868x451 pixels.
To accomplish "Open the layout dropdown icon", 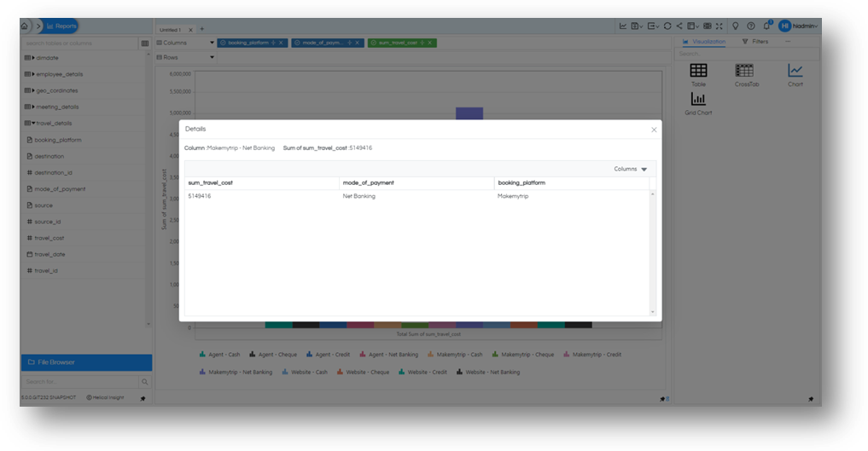I will (693, 26).
